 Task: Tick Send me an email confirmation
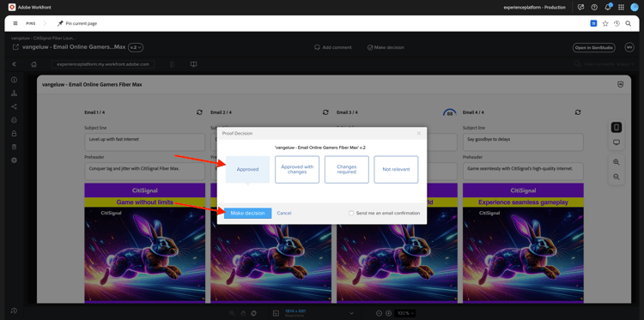tap(350, 213)
